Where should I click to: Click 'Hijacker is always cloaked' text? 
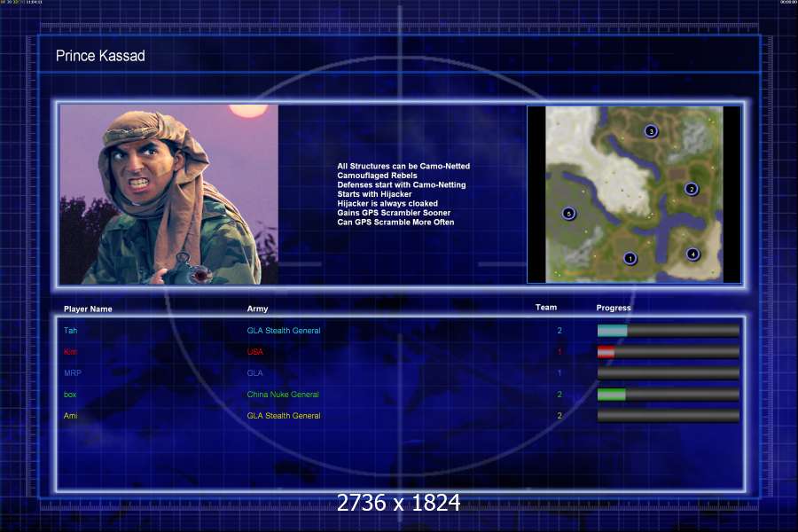387,204
